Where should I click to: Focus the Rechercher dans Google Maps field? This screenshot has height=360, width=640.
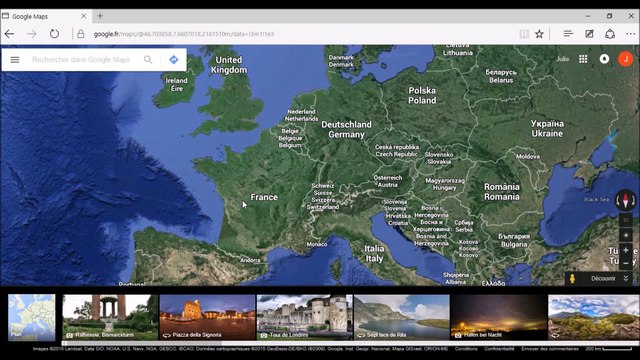[81, 60]
